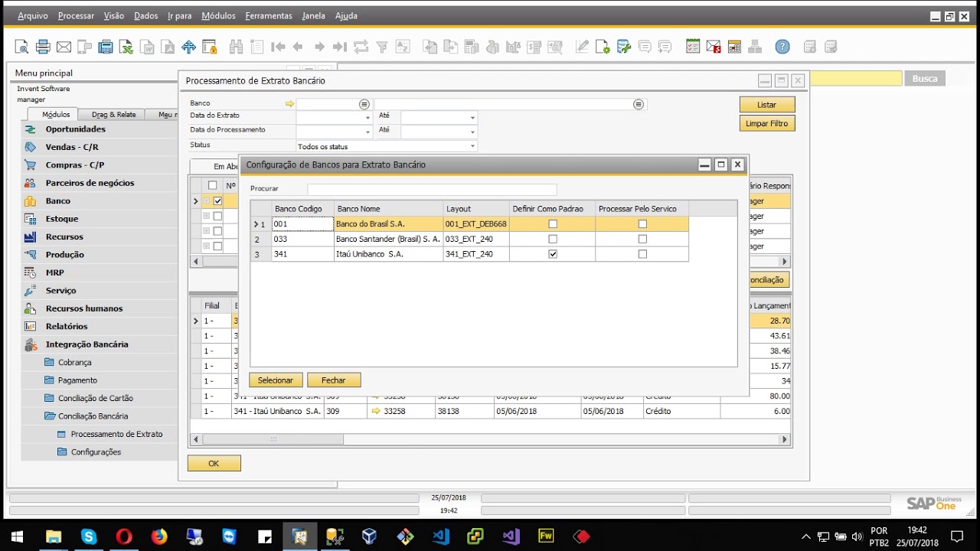The width and height of the screenshot is (980, 551).
Task: Click the Listar button
Action: coord(767,105)
